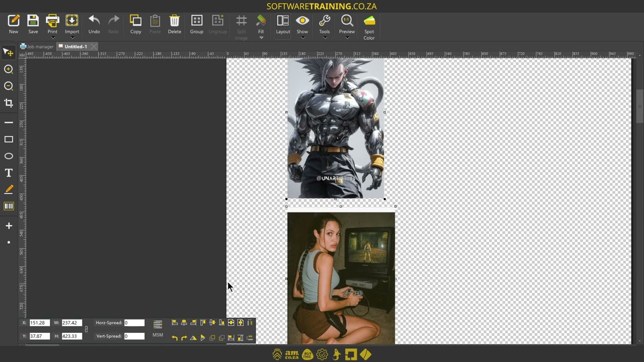The image size is (644, 362).
Task: Expand the Show dropdown arrow
Action: tap(302, 38)
